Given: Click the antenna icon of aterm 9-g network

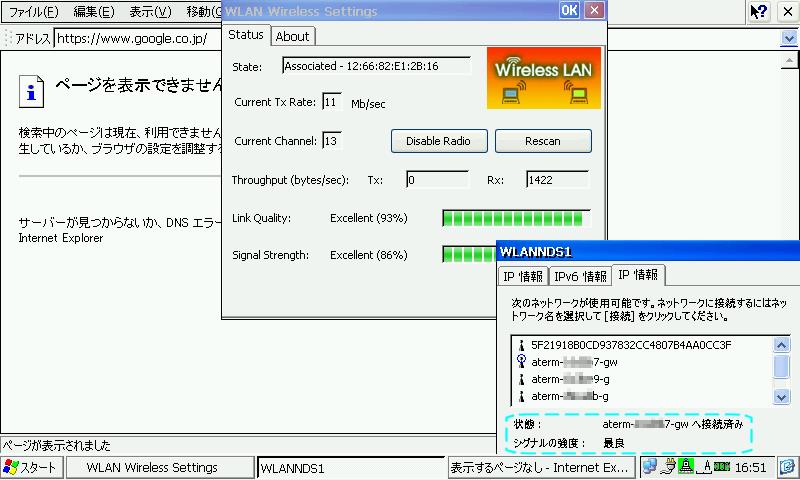Looking at the screenshot, I should pos(521,379).
